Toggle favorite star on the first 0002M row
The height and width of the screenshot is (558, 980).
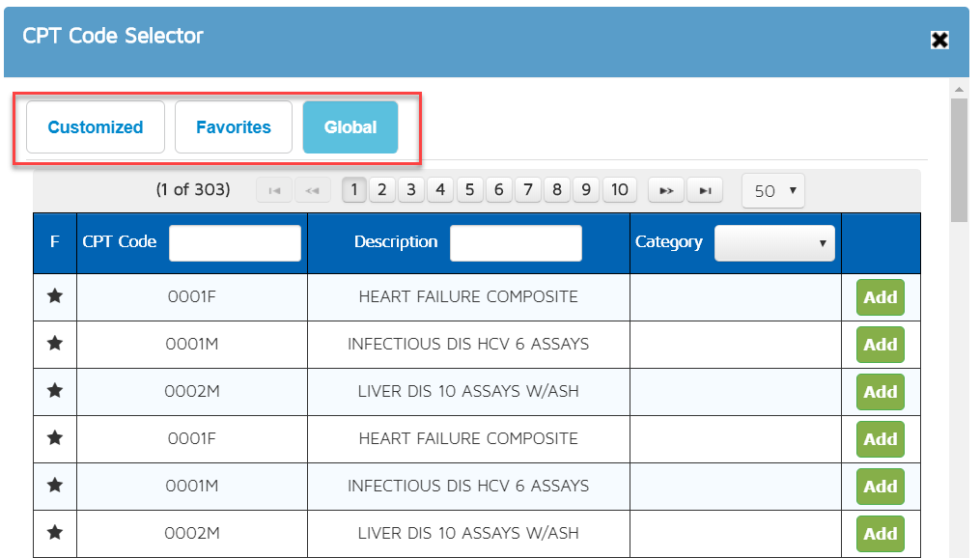[x=55, y=391]
